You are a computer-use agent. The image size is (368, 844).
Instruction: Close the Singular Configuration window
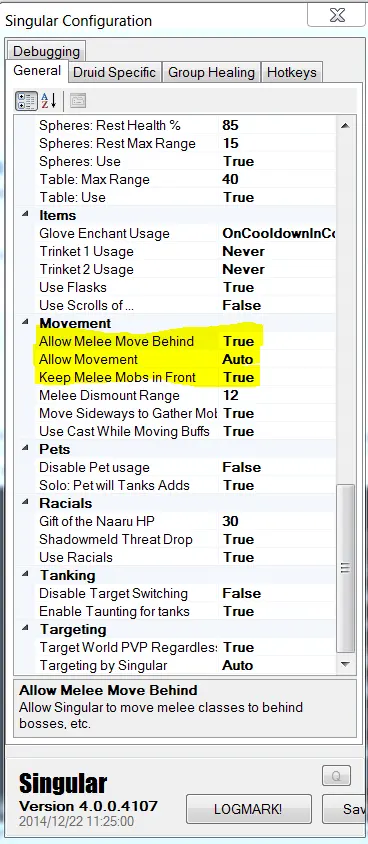click(x=336, y=15)
